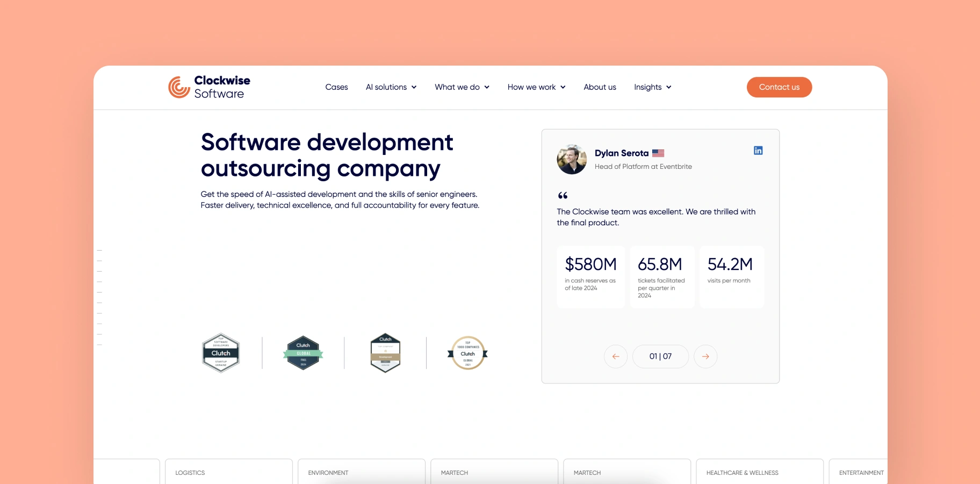The width and height of the screenshot is (980, 484).
Task: Open Dylan Serota's LinkedIn profile icon
Action: (758, 151)
